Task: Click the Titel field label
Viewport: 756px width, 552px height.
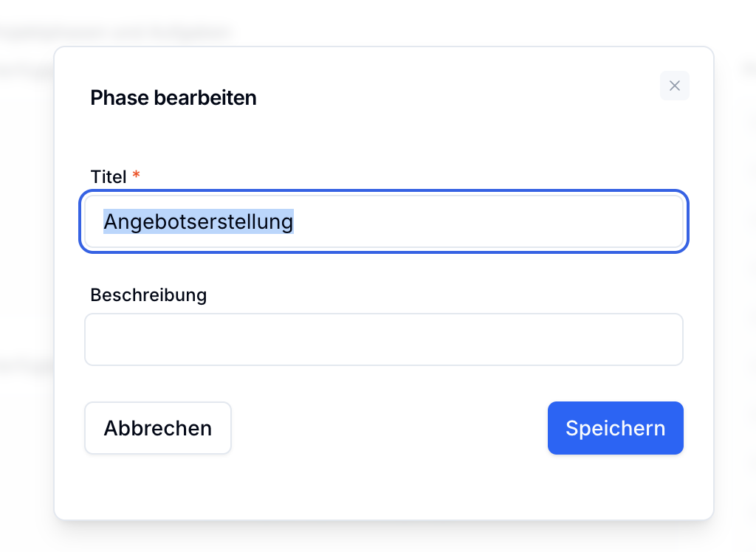Action: pyautogui.click(x=109, y=177)
